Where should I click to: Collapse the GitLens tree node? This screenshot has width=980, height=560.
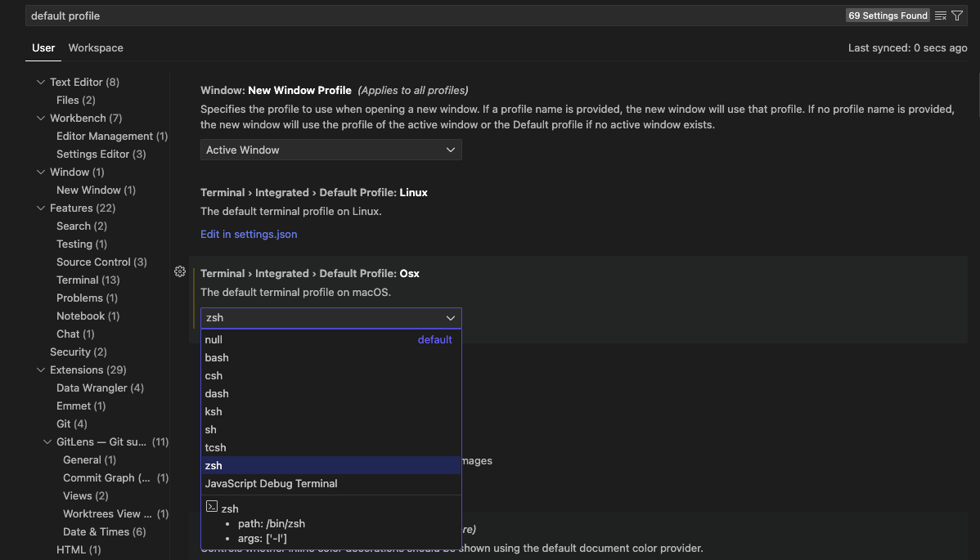47,442
